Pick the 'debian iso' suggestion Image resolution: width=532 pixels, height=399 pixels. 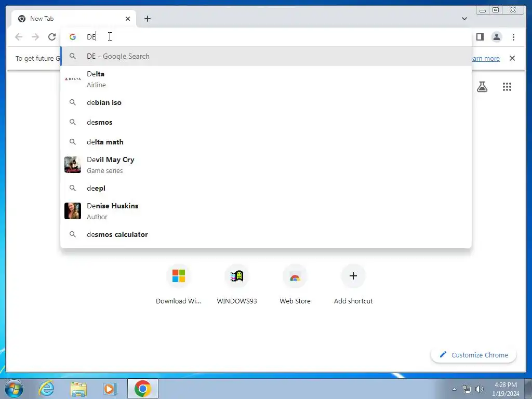tap(266, 102)
